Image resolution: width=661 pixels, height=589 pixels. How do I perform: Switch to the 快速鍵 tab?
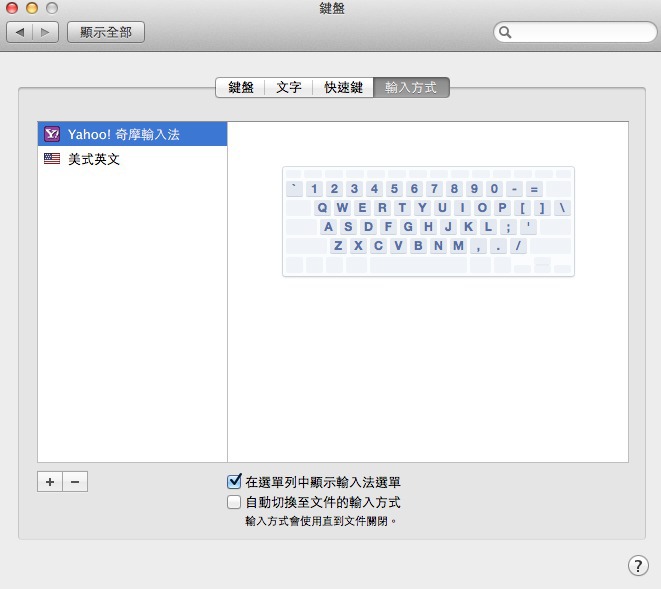[x=343, y=87]
